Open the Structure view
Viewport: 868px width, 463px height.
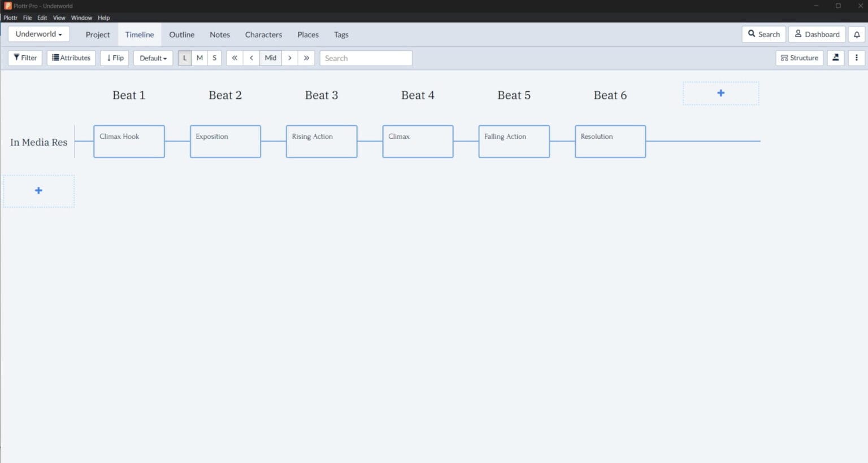pos(798,58)
